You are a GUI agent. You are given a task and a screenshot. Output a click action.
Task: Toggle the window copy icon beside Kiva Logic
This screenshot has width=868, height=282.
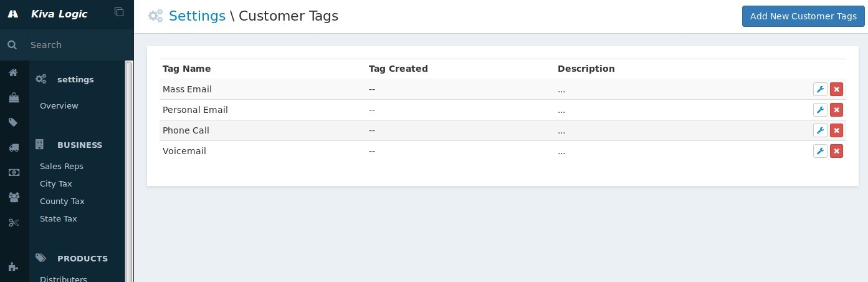point(119,12)
